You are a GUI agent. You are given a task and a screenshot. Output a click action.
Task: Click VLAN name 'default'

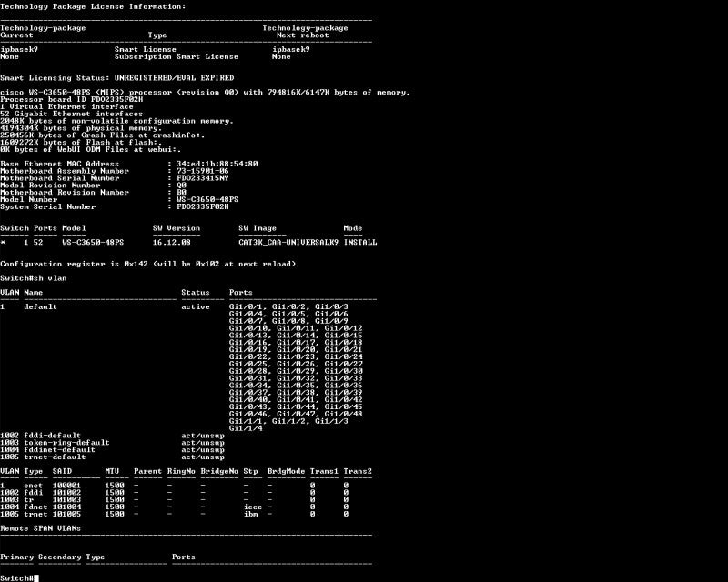tap(40, 306)
